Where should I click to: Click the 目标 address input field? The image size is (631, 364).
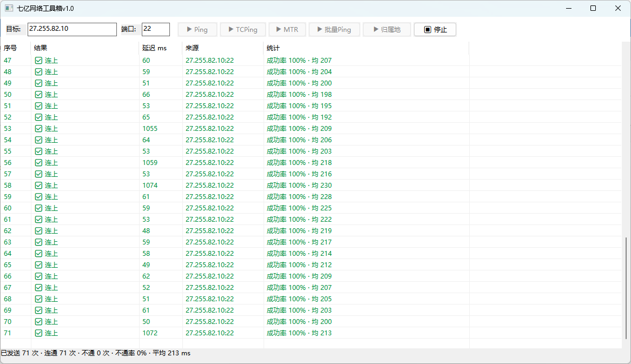coord(72,29)
